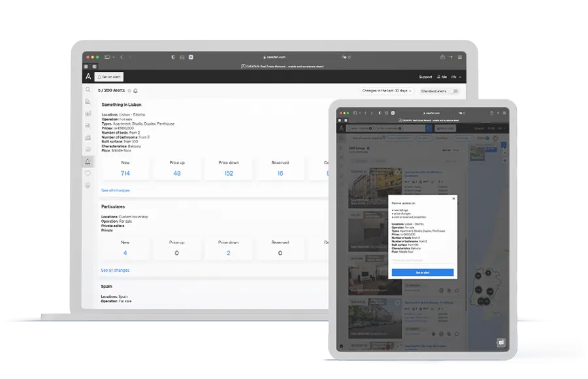Click the Price up count 48
The width and height of the screenshot is (588, 379).
177,173
